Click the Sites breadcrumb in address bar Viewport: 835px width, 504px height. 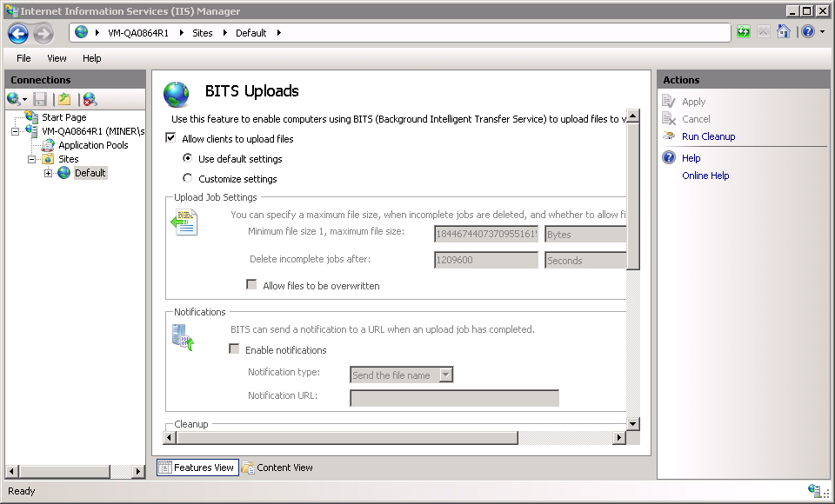203,33
